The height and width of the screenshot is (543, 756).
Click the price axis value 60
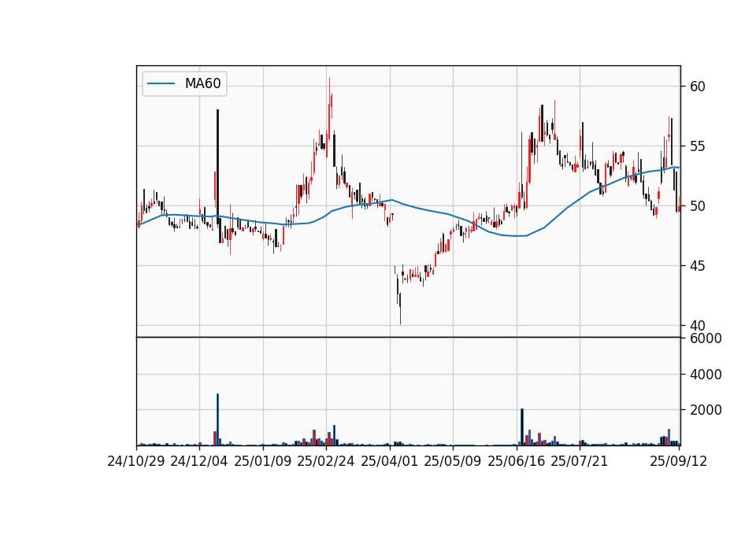tap(698, 87)
